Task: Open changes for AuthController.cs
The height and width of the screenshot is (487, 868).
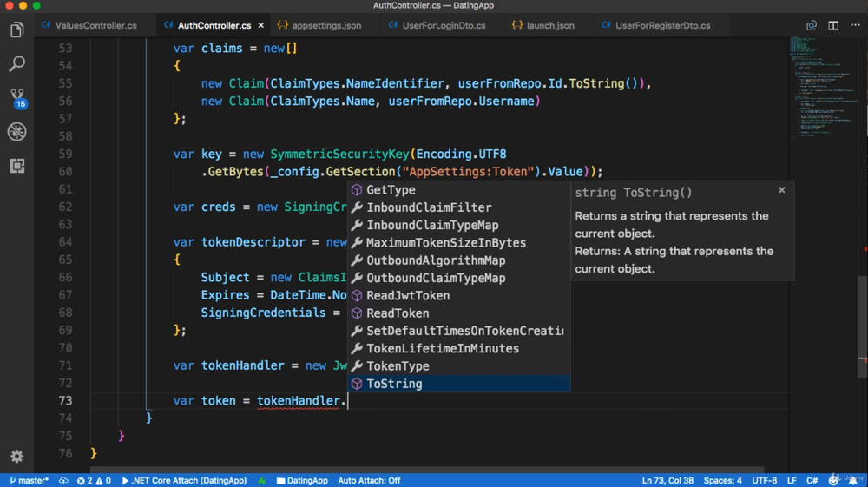Action: pos(811,25)
